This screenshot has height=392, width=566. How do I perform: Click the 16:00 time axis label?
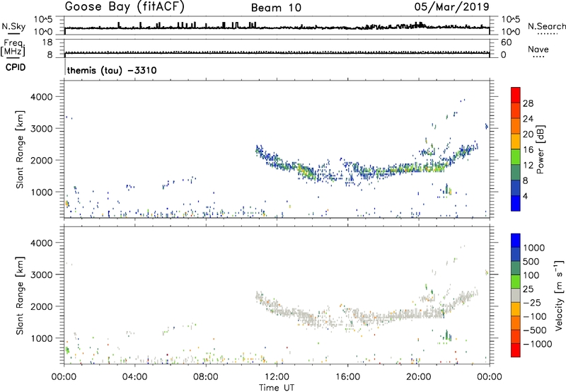point(347,377)
